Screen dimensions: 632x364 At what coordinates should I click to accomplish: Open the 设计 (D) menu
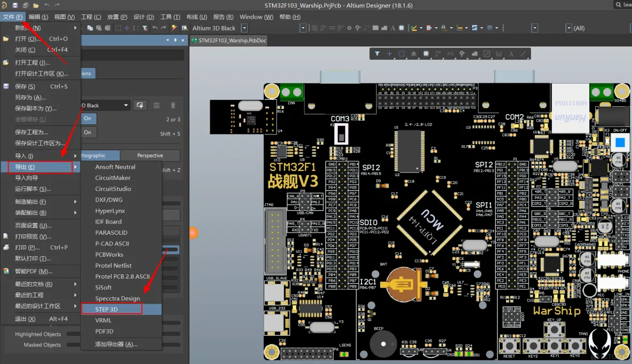[x=143, y=17]
